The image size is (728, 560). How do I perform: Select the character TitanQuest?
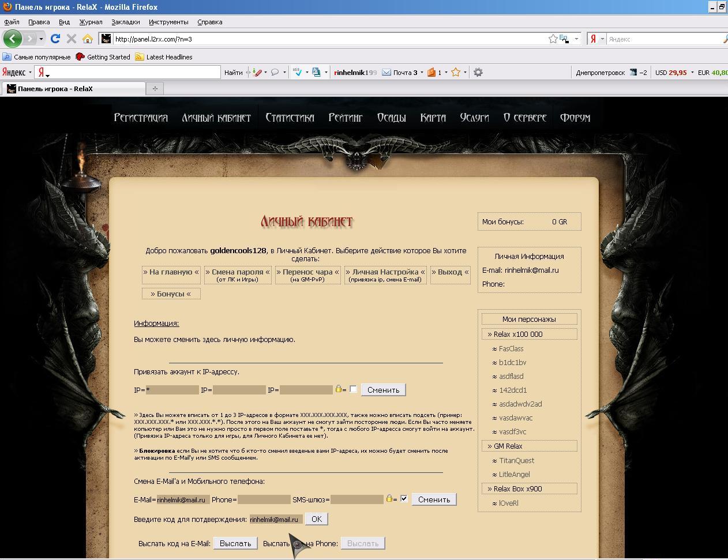tap(516, 460)
